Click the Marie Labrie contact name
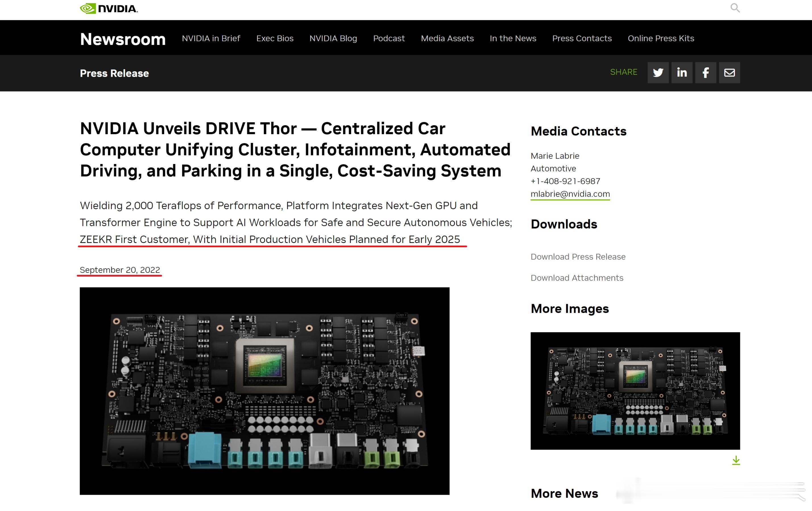The image size is (812, 511). 555,156
